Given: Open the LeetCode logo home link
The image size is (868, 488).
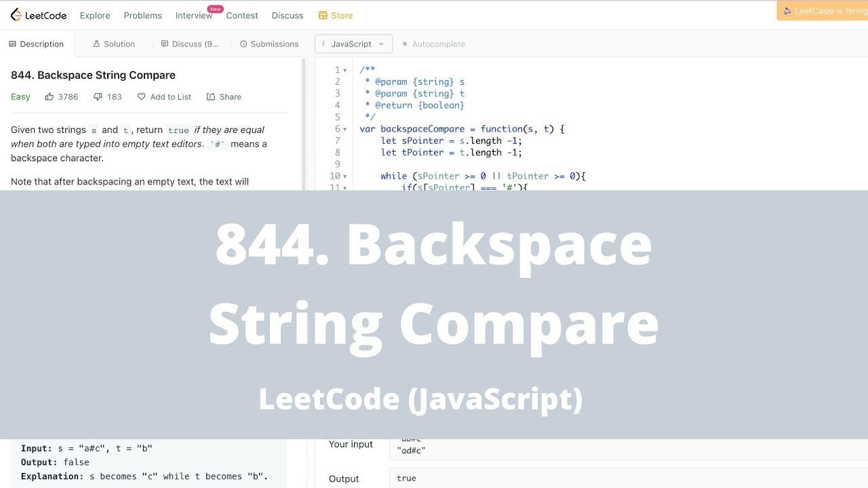Looking at the screenshot, I should coord(39,15).
